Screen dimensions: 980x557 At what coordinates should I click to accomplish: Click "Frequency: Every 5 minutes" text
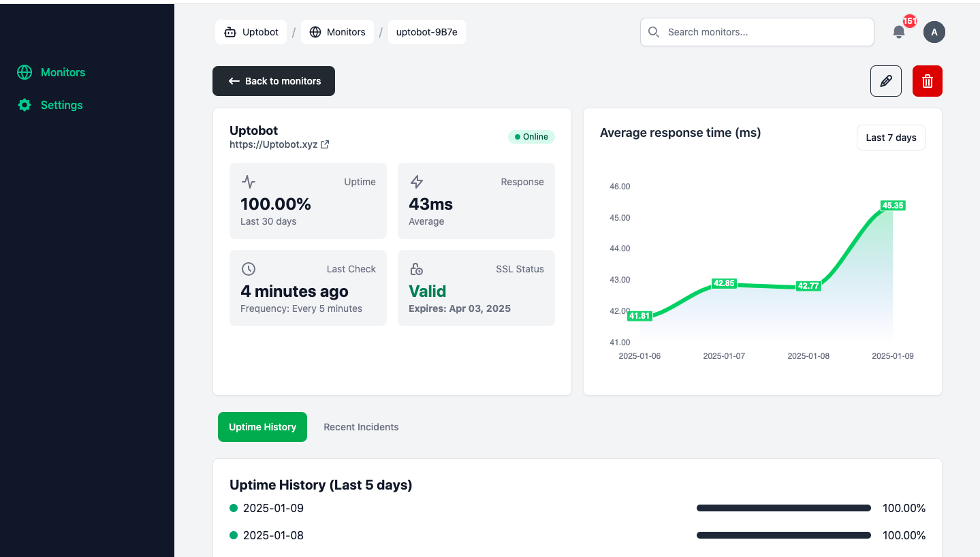pos(301,308)
